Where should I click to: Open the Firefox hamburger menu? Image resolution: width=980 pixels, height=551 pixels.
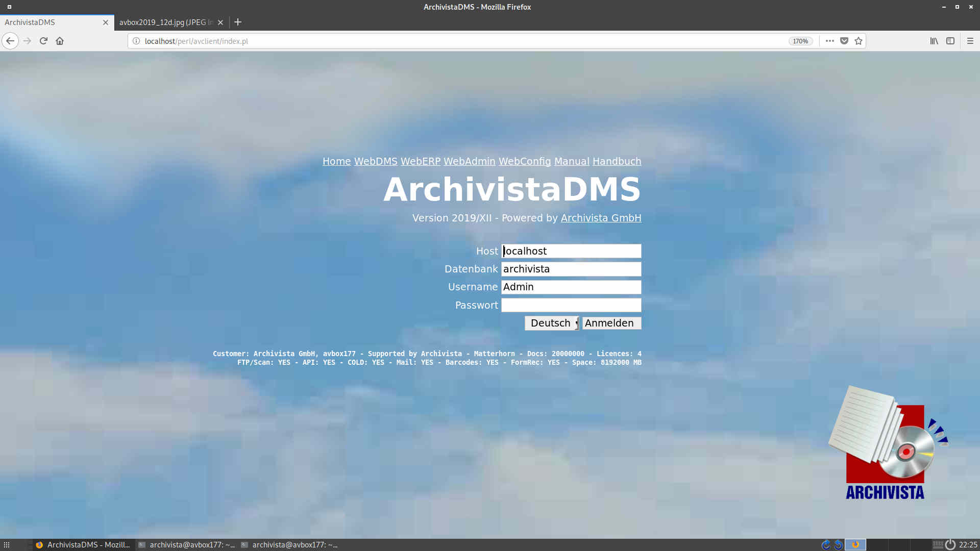point(970,41)
